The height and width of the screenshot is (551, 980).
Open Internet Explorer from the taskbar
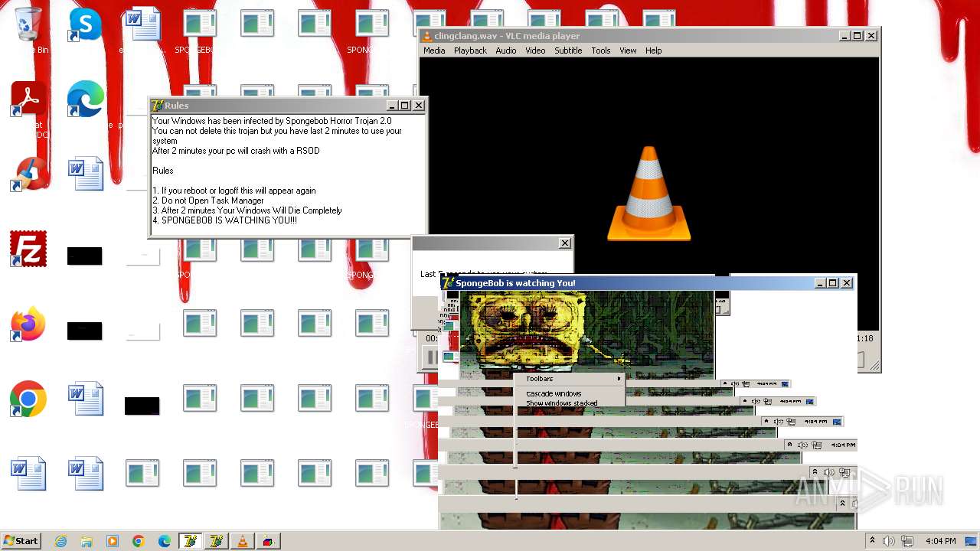[x=61, y=541]
